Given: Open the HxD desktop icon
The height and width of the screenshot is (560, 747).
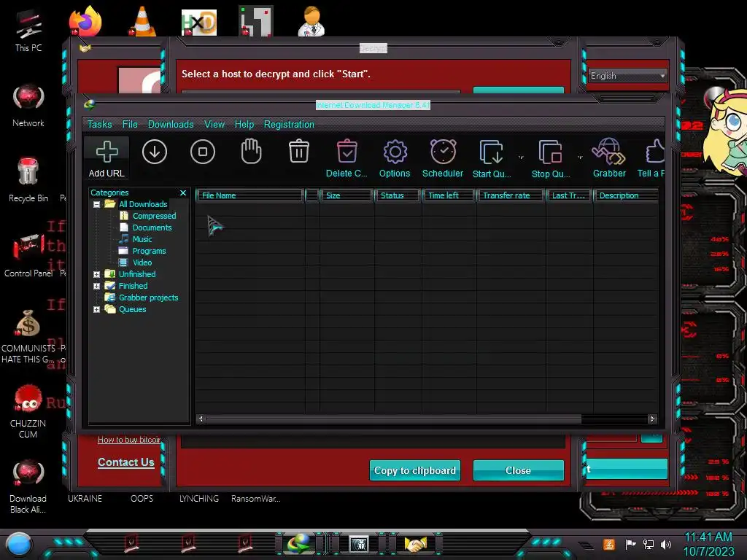Looking at the screenshot, I should pyautogui.click(x=199, y=23).
